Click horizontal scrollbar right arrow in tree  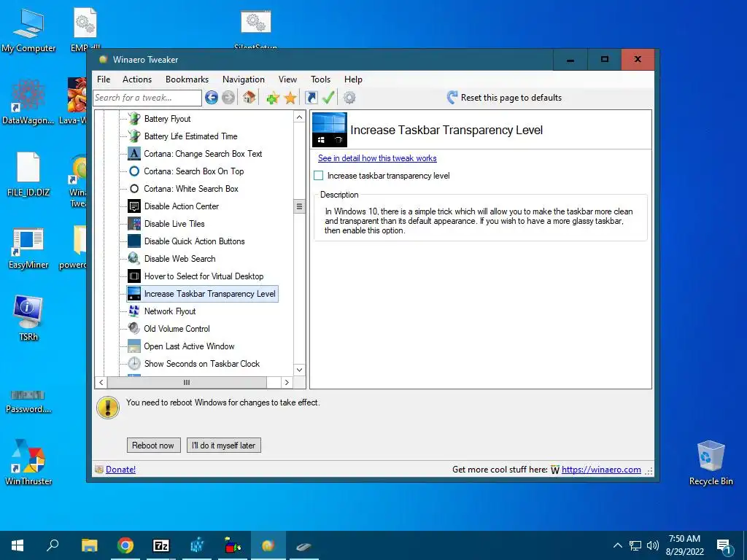pos(287,382)
